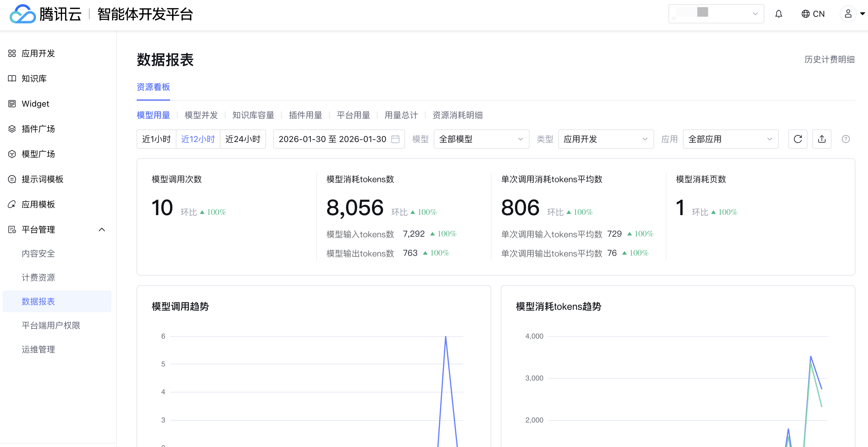Open the 历史计费明细 link

[829, 59]
